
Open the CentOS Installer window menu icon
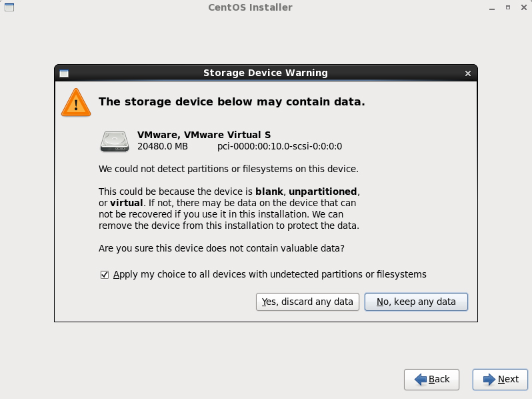click(9, 7)
